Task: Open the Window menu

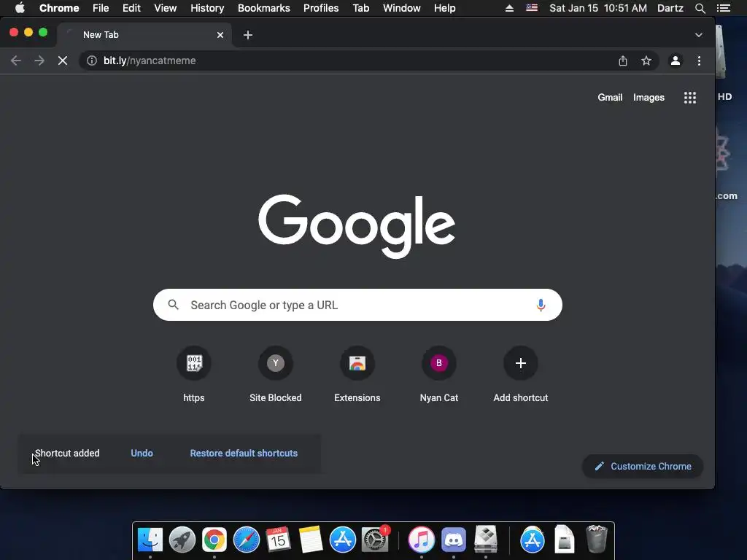Action: [x=402, y=8]
